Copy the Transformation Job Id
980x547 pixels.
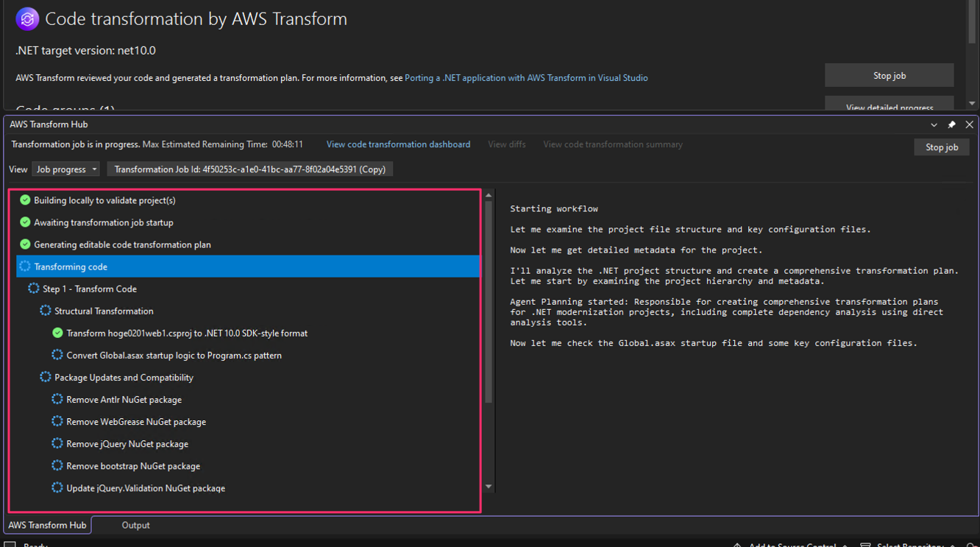coord(250,169)
